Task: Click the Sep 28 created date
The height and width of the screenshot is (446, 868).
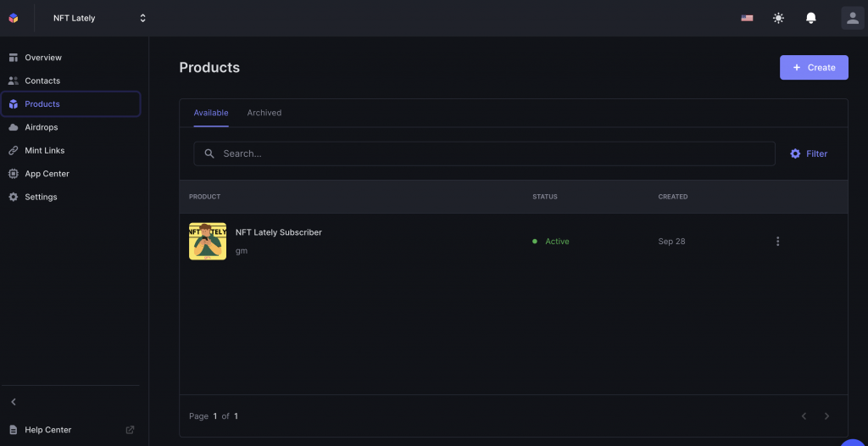Action: click(x=671, y=242)
